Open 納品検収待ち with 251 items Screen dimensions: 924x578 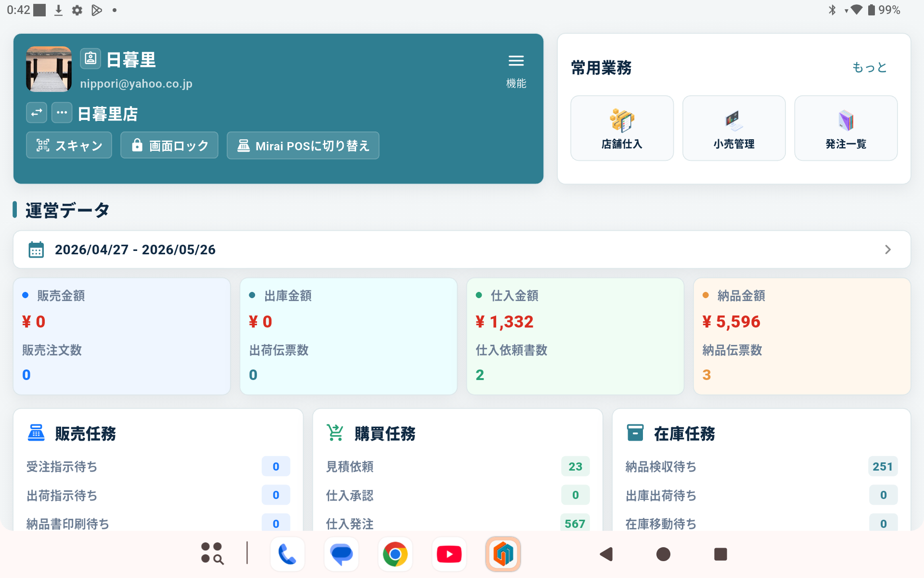click(x=761, y=466)
